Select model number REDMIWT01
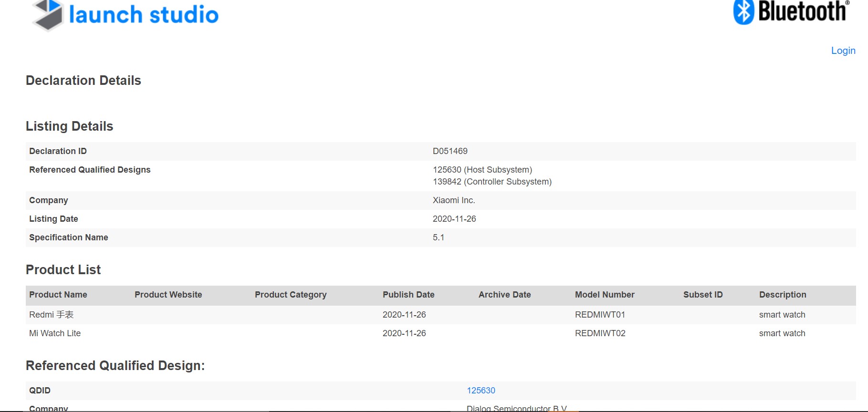Screen dimensions: 868x412 pyautogui.click(x=600, y=315)
